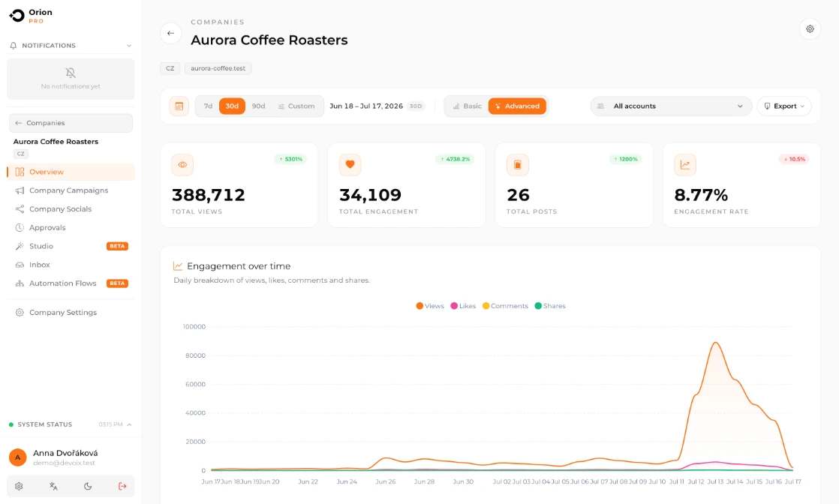Click the System Status label
Viewport: 839px width, 504px height.
click(45, 424)
